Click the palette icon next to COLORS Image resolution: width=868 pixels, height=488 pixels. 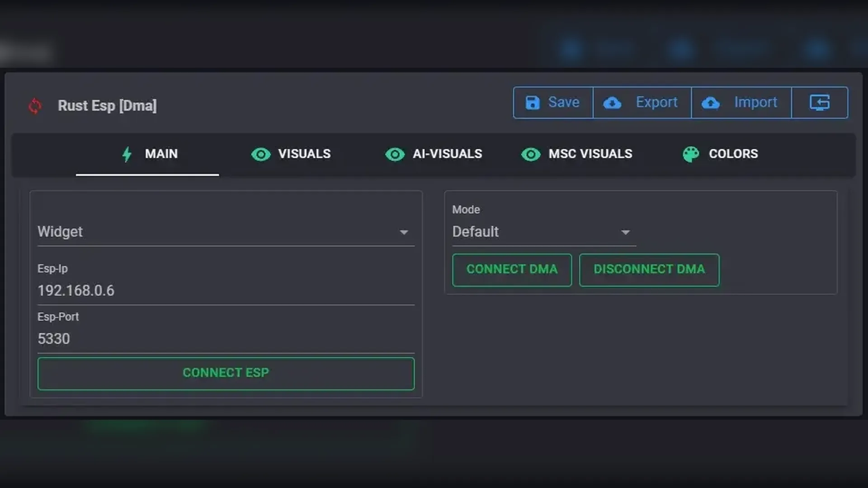click(691, 155)
